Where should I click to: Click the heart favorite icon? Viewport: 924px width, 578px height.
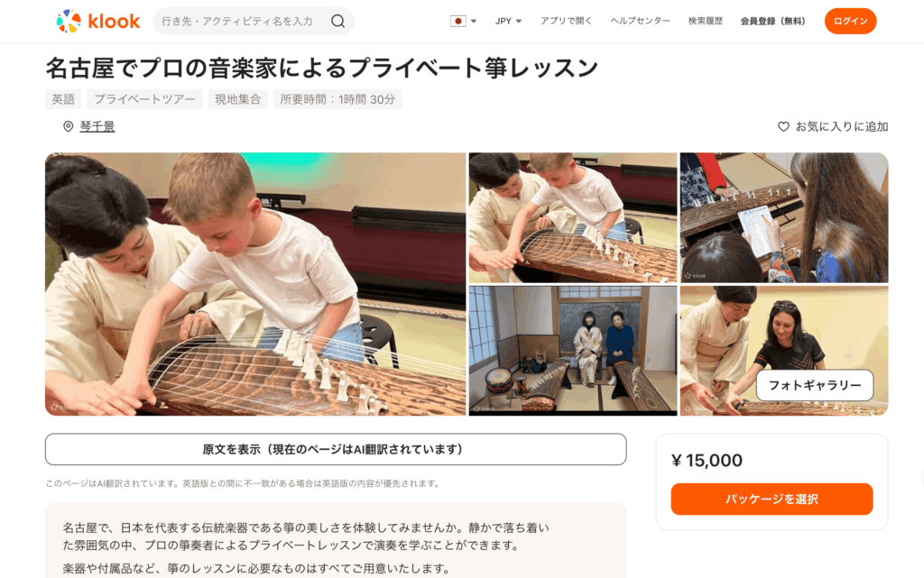point(783,126)
